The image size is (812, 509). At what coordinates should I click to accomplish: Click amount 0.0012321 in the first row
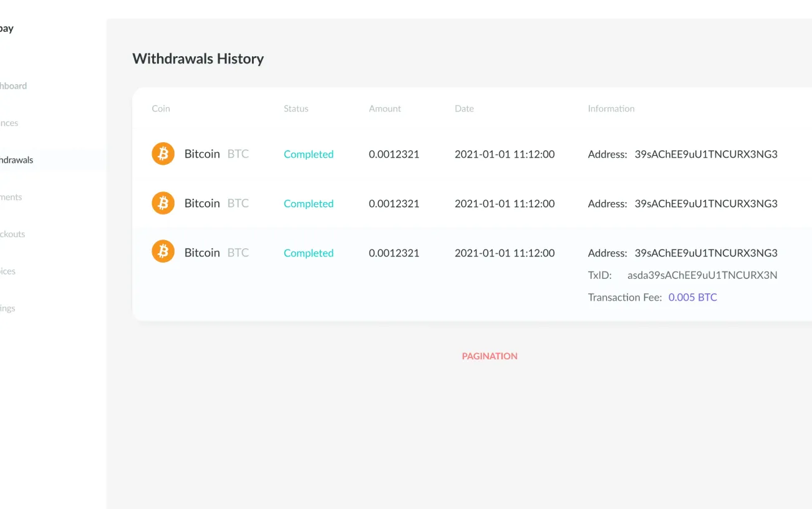(x=394, y=154)
